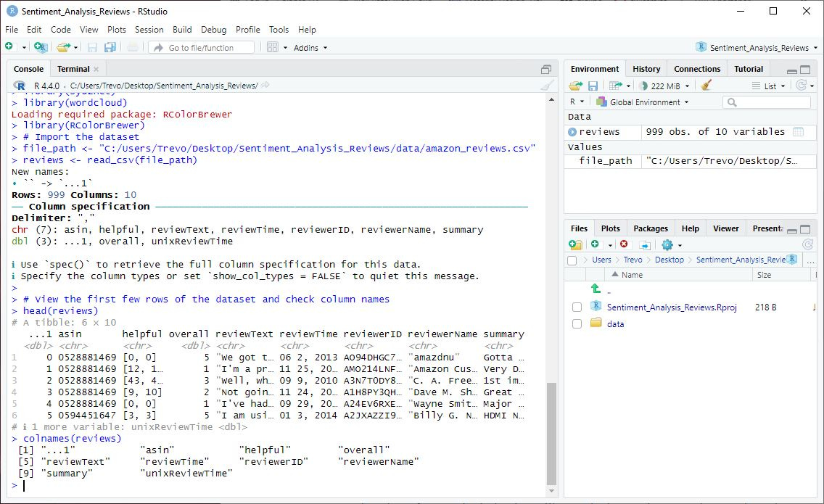Open the Plots tab in lower pane

[x=610, y=228]
